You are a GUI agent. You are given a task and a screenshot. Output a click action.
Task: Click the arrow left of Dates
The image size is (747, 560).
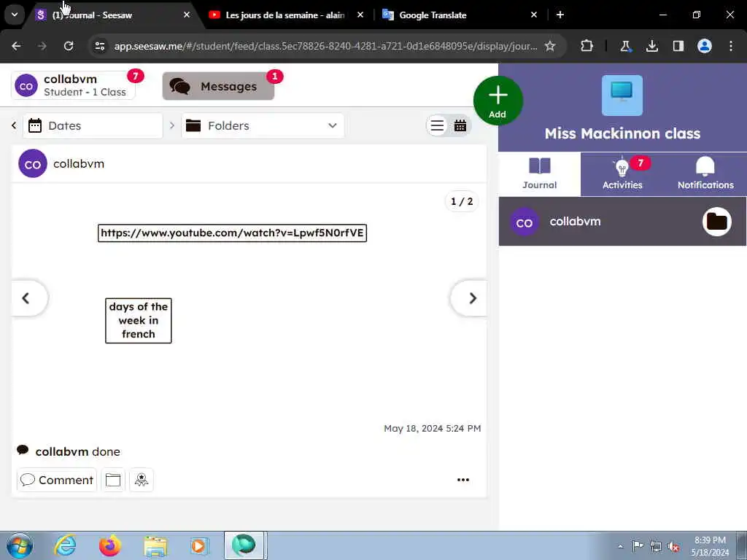14,125
